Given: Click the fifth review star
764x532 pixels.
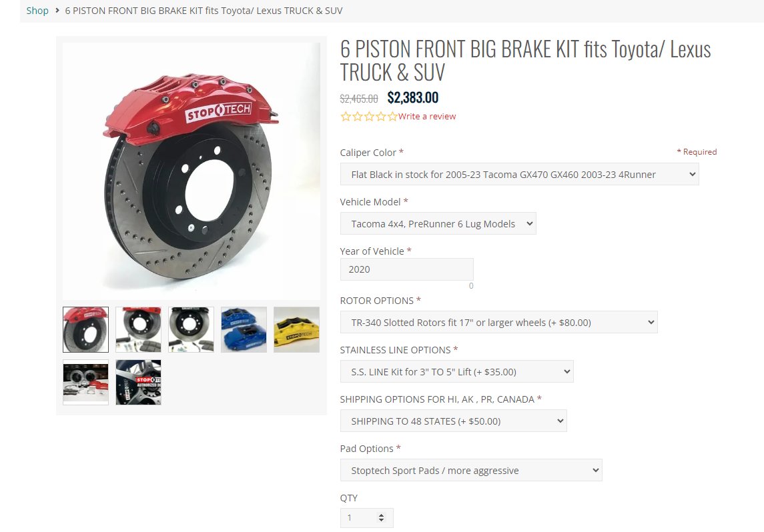Looking at the screenshot, I should (x=392, y=116).
